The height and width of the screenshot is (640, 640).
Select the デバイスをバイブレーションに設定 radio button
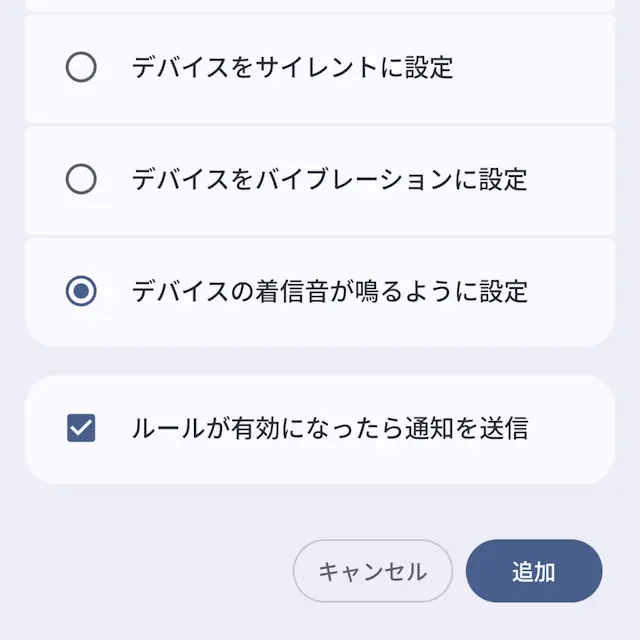[81, 180]
